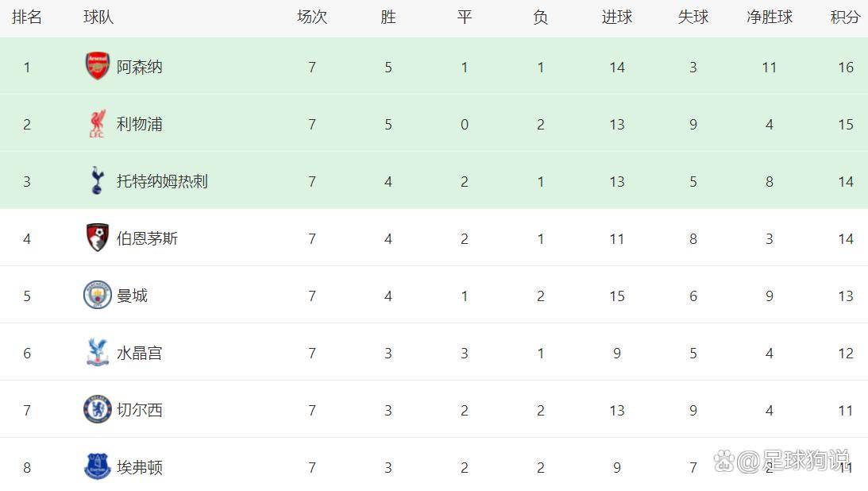Click the Chelsea club crest

pos(98,410)
